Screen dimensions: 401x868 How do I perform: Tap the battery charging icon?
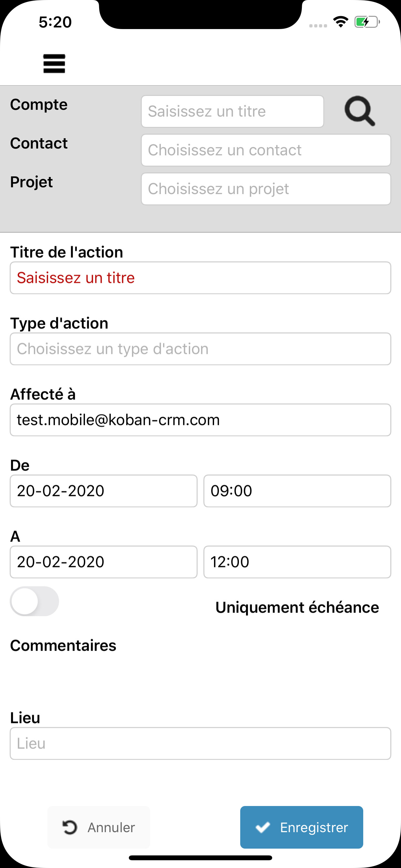pyautogui.click(x=367, y=22)
